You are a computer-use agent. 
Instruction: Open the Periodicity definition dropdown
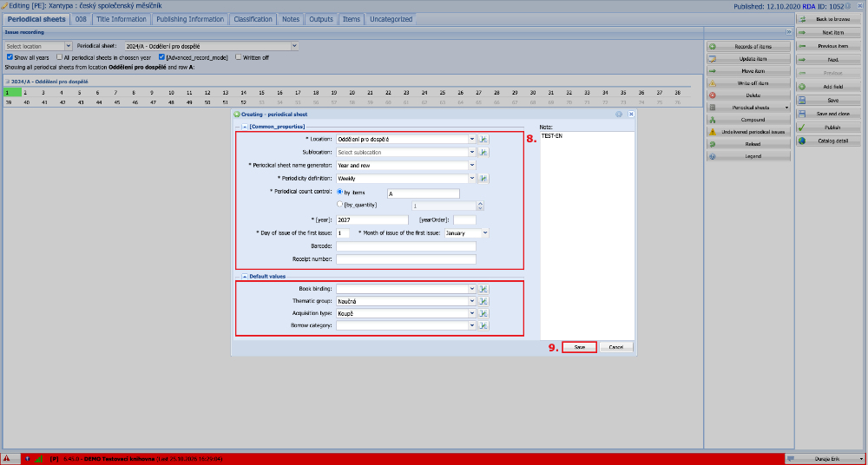[x=472, y=178]
